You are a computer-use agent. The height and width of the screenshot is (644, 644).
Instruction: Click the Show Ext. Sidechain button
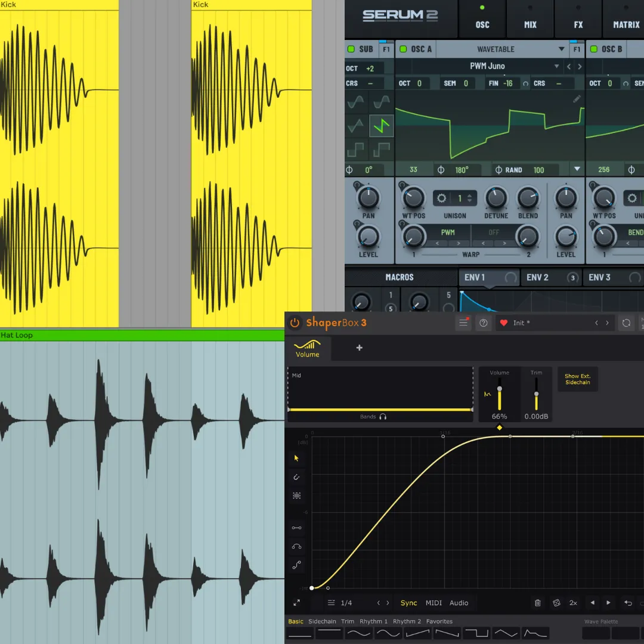click(577, 379)
